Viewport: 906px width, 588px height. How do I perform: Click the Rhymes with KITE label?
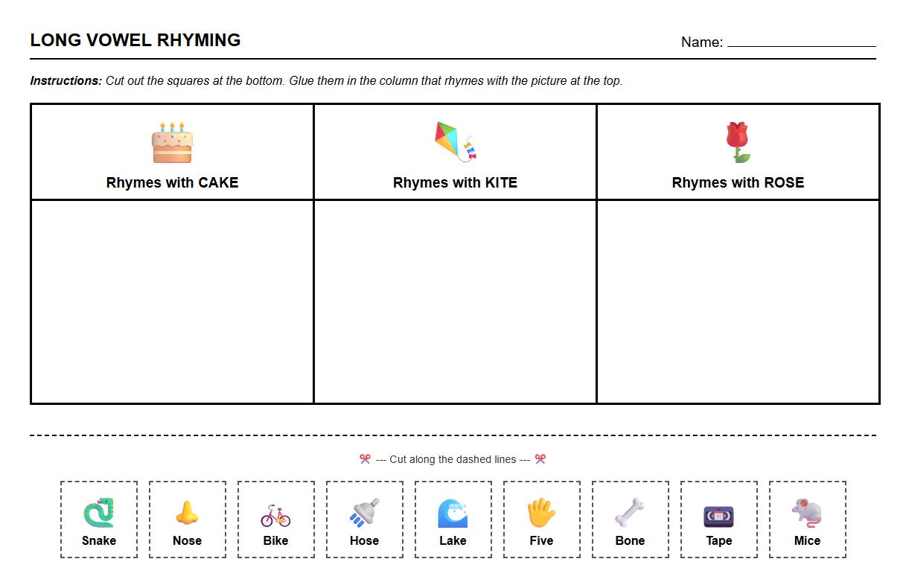click(x=454, y=182)
